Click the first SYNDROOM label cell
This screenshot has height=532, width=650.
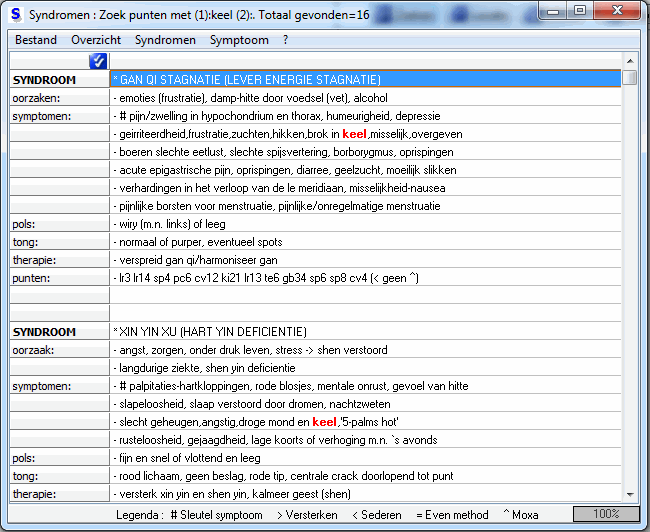pos(59,79)
